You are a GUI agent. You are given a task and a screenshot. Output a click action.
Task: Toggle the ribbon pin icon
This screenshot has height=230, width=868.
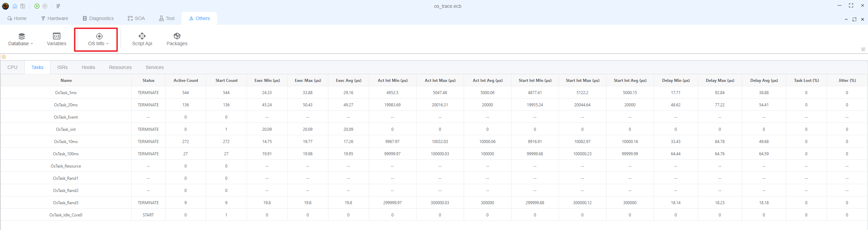[x=863, y=49]
